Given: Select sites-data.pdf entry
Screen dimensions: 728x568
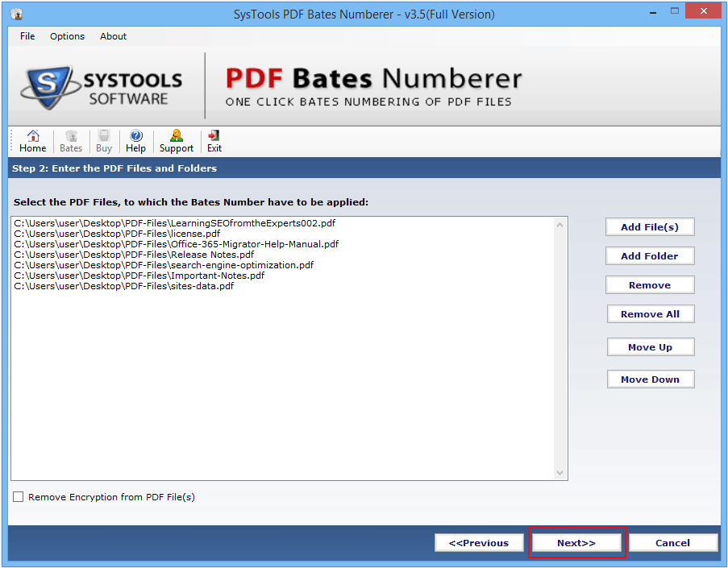Looking at the screenshot, I should point(124,286).
